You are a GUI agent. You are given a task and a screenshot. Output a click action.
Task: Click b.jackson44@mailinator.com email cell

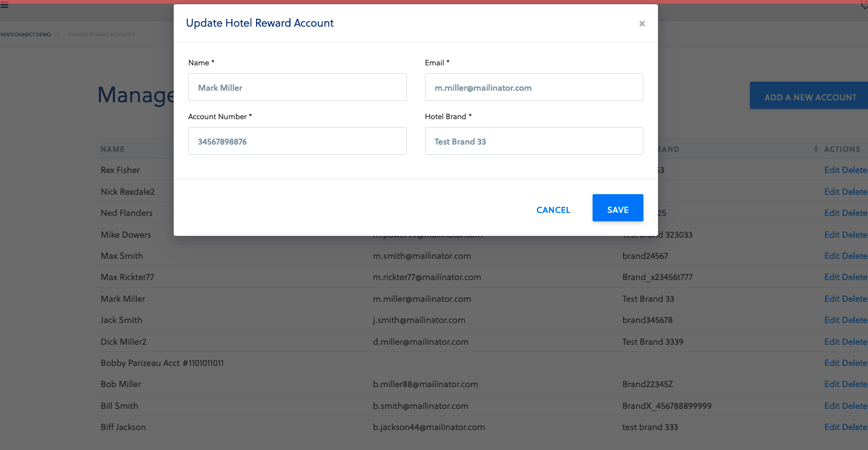(429, 427)
